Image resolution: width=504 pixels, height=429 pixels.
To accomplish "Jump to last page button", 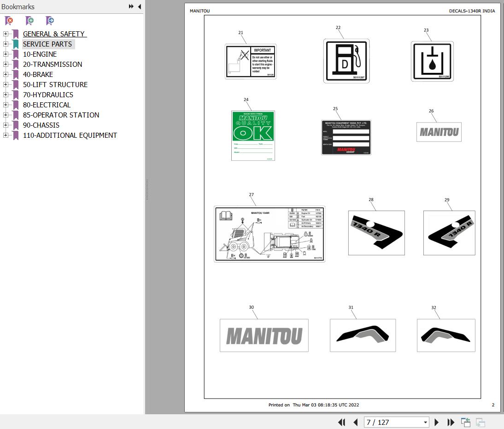I will click(x=451, y=422).
